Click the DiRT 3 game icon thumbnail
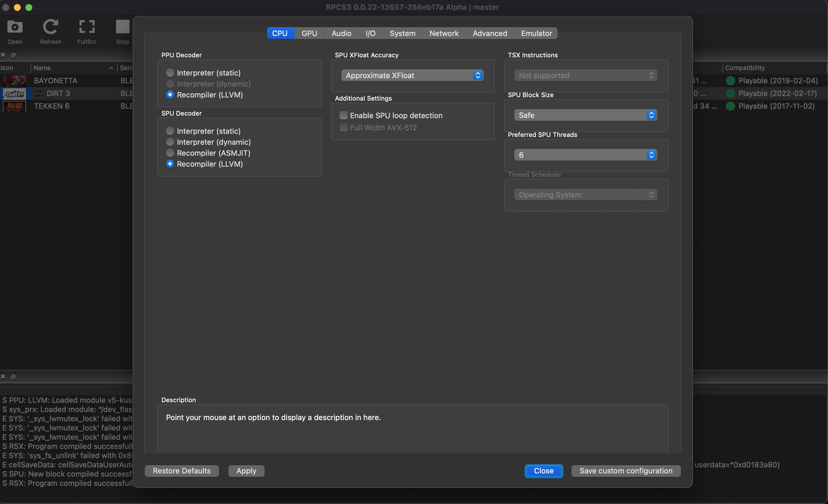This screenshot has height=504, width=828. tap(14, 94)
